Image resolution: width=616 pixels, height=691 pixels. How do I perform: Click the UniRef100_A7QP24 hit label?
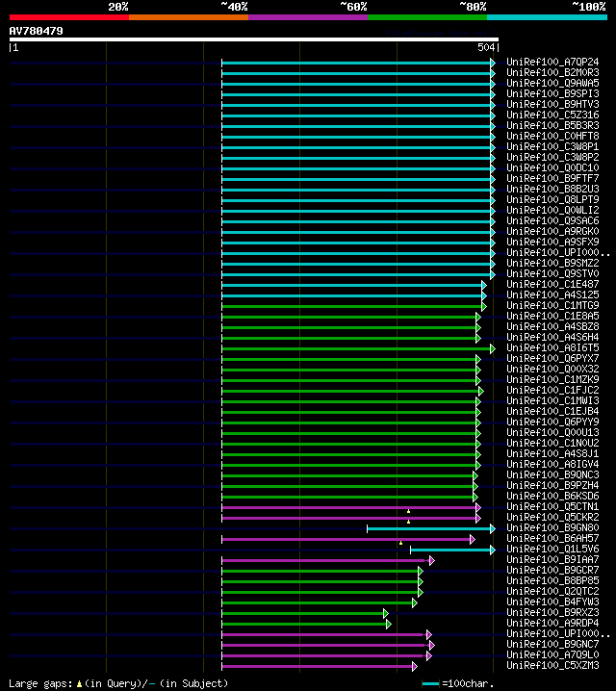tap(552, 63)
